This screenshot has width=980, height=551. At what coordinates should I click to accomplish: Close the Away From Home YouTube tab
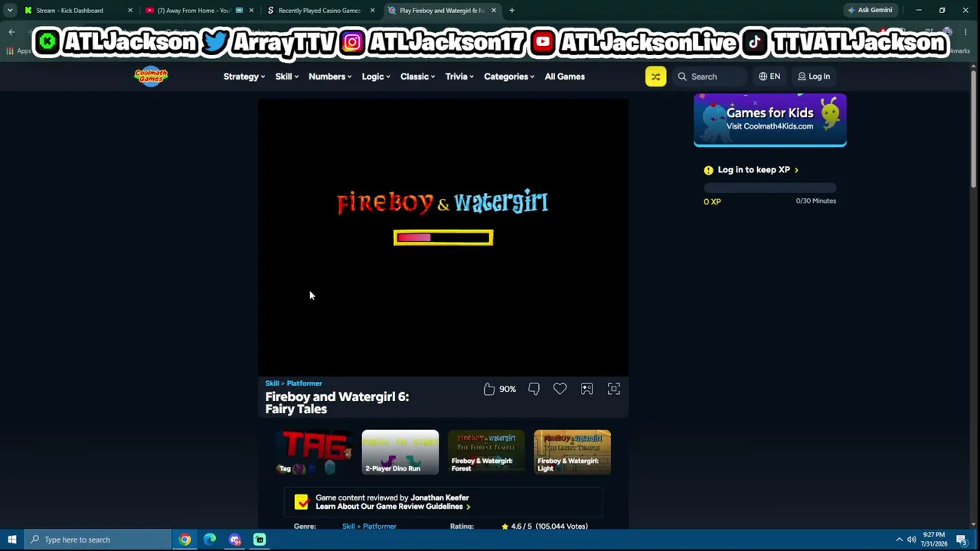(x=251, y=10)
